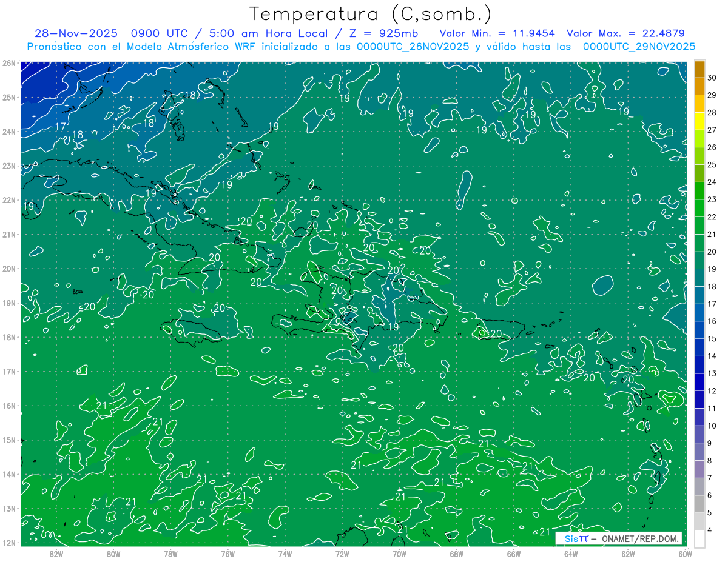Click the colorbar label 25
Image resolution: width=728 pixels, height=562 pixels.
[x=712, y=165]
